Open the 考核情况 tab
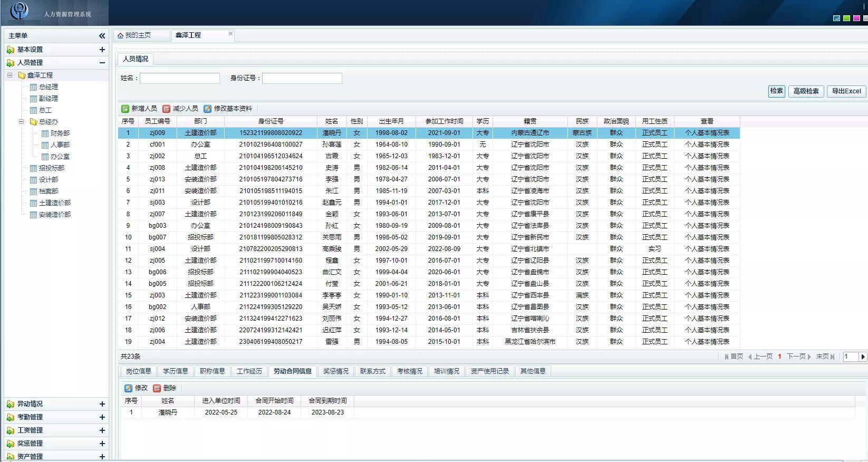The width and height of the screenshot is (868, 462). pyautogui.click(x=409, y=371)
